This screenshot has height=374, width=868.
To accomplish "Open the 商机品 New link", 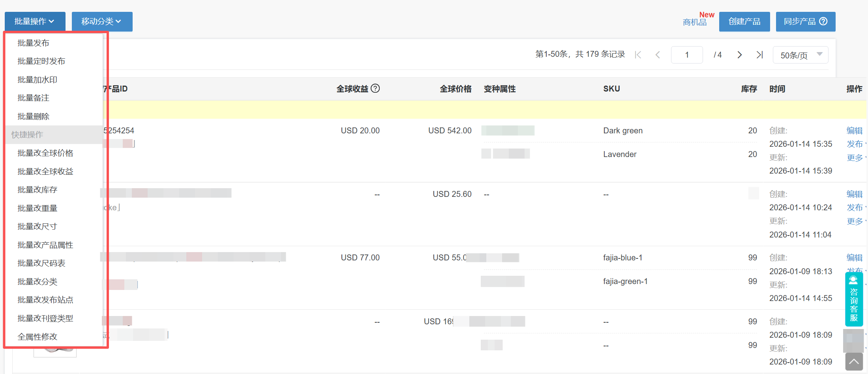I will 695,22.
